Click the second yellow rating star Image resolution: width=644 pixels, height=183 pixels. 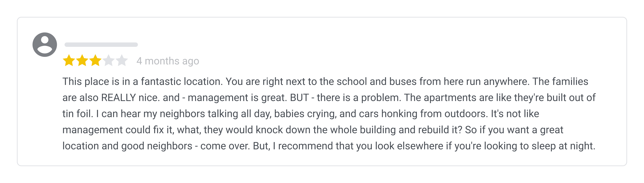pyautogui.click(x=82, y=60)
